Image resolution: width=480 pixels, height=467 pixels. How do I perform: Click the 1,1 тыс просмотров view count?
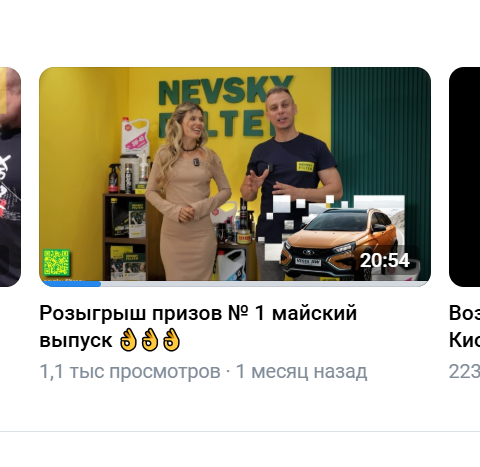[x=130, y=371]
